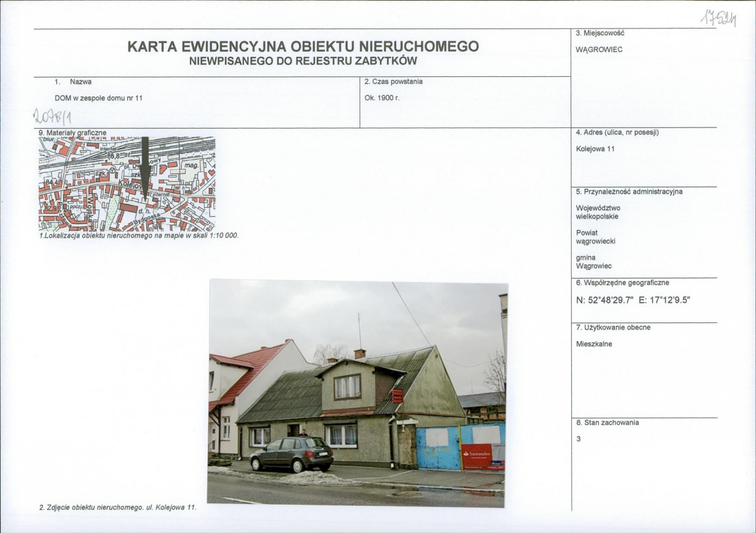Screen dimensions: 756x533
Task: Click the text "Województwo wielkopolskie"
Action: (598, 213)
